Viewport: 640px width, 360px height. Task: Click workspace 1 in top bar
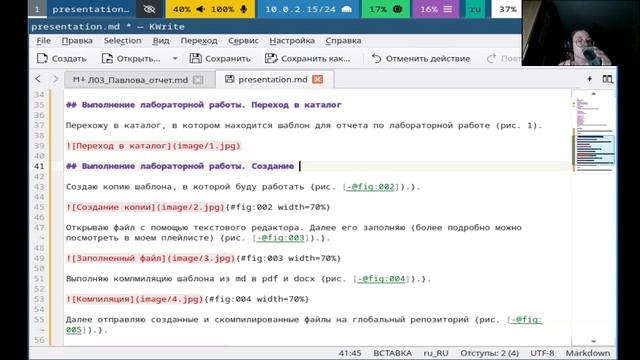coord(37,9)
